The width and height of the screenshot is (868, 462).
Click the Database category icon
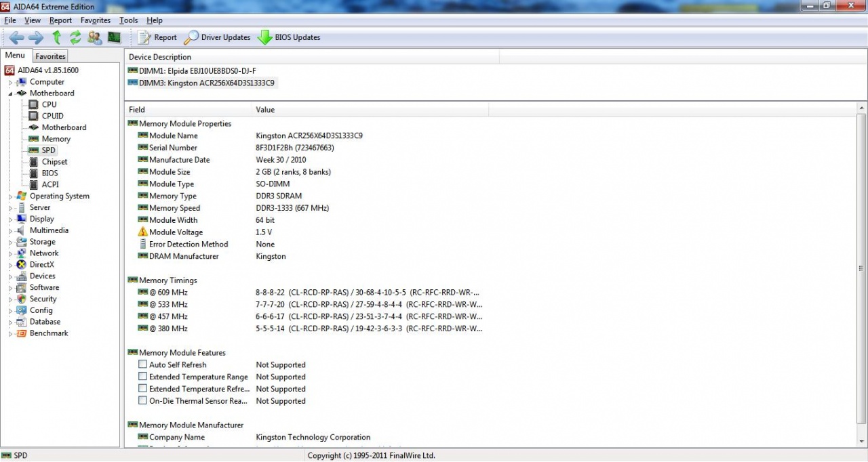(x=22, y=322)
